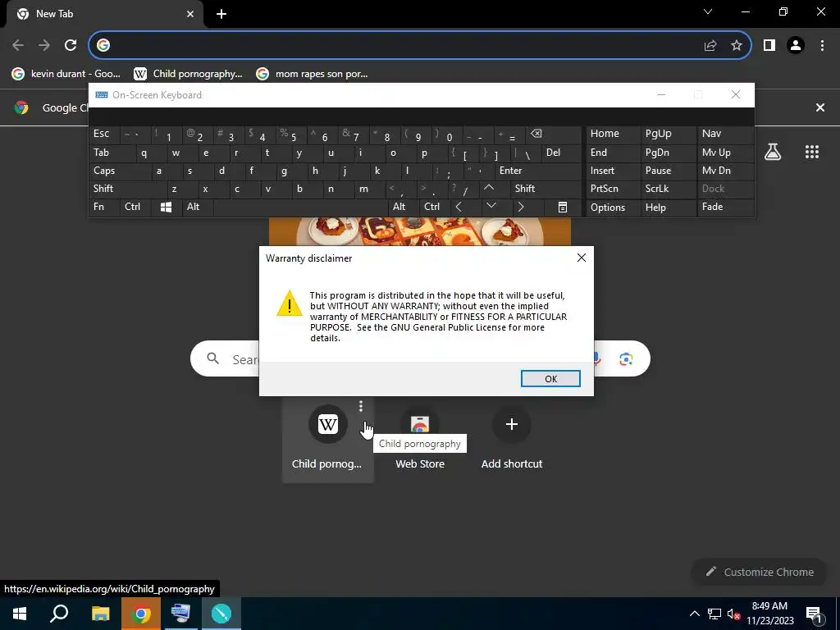Open the Chrome tab search chevron
The width and height of the screenshot is (840, 630).
[708, 11]
